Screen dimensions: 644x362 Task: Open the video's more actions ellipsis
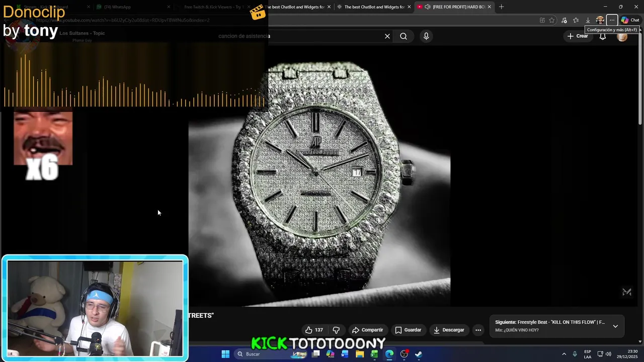(478, 330)
